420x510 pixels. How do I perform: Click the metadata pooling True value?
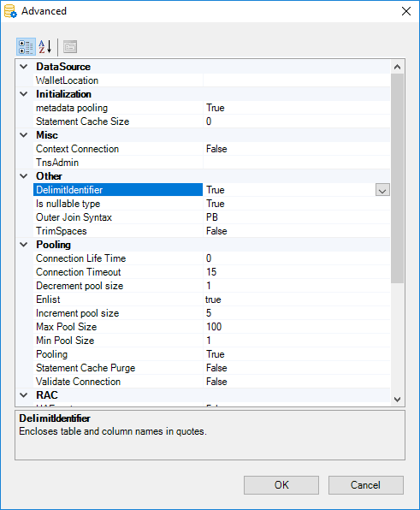(x=297, y=108)
